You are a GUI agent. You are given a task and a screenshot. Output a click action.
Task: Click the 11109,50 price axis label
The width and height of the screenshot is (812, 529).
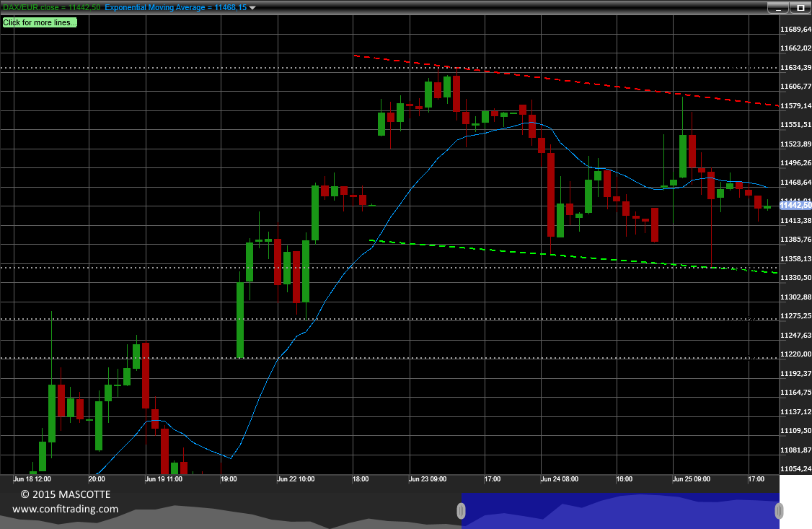pos(795,431)
